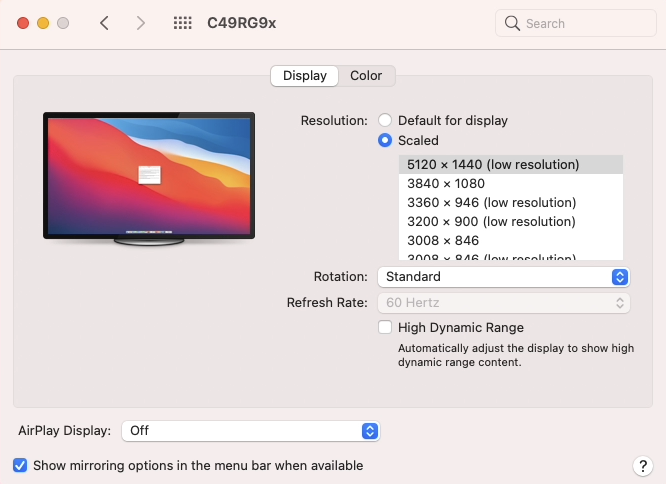
Task: Open the Refresh Rate 60 Hertz dropdown
Action: [503, 303]
